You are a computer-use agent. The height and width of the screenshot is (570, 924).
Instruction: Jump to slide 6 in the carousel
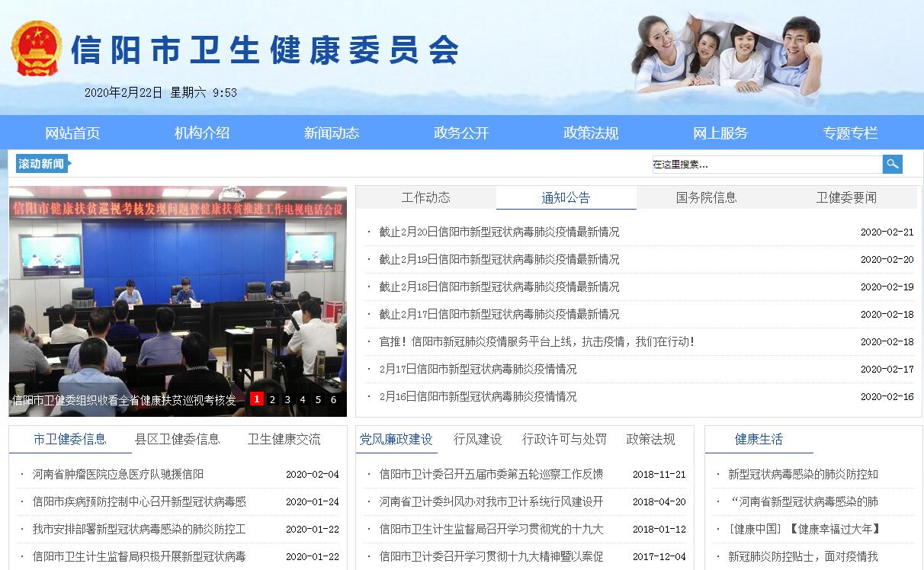pos(333,399)
